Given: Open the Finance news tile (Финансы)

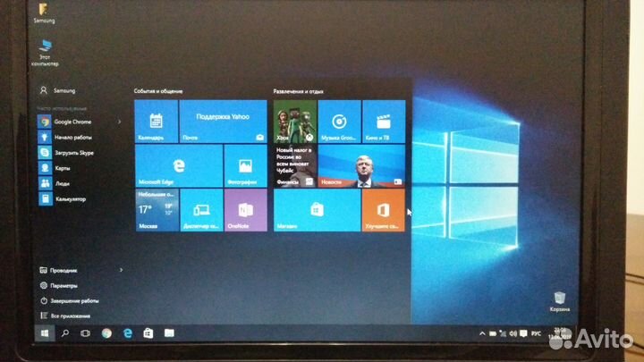Looking at the screenshot, I should tap(295, 166).
